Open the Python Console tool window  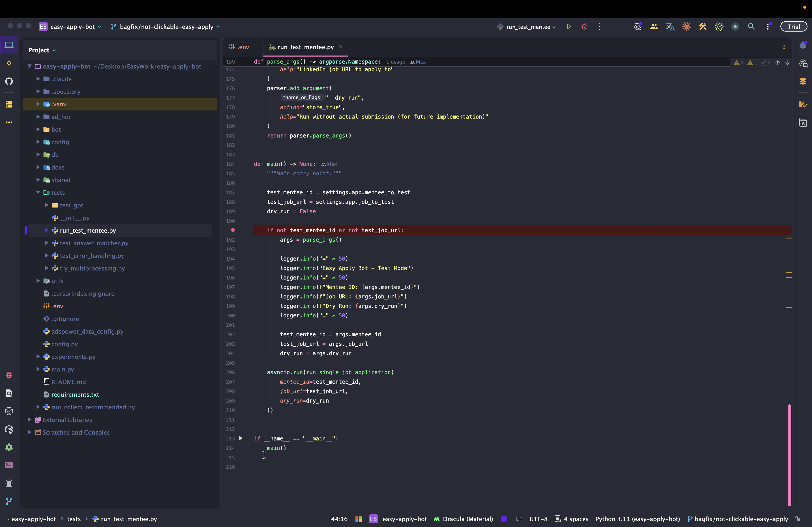coord(9,411)
